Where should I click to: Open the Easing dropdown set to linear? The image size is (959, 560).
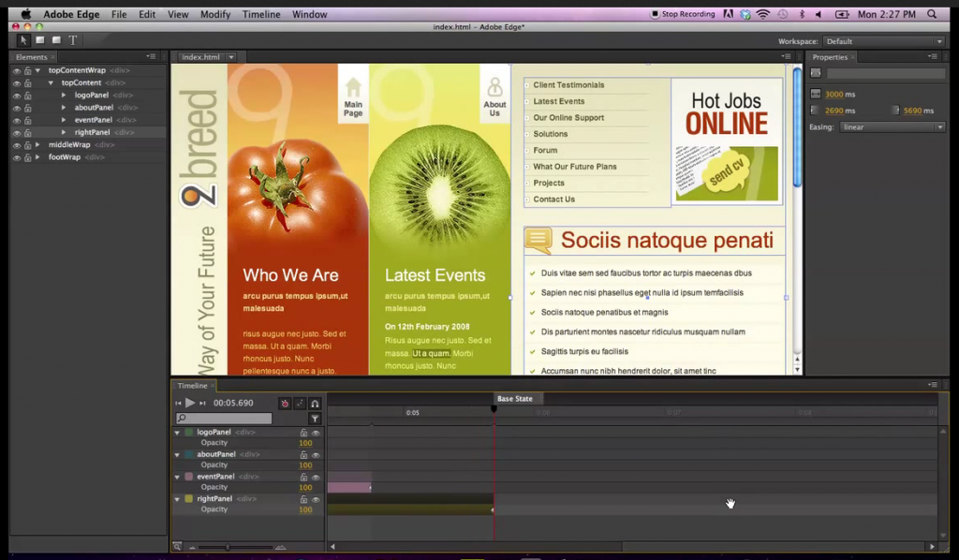coord(890,126)
